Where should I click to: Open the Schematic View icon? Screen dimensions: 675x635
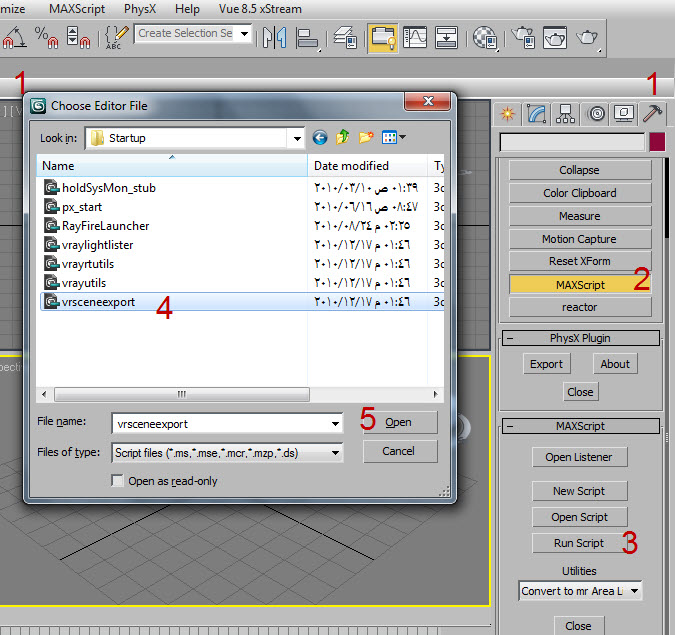point(446,37)
